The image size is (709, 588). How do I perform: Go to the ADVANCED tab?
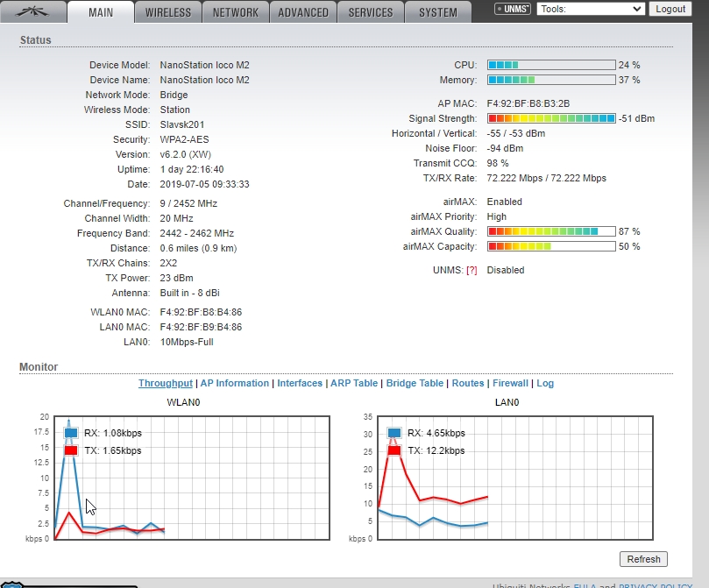click(x=303, y=12)
